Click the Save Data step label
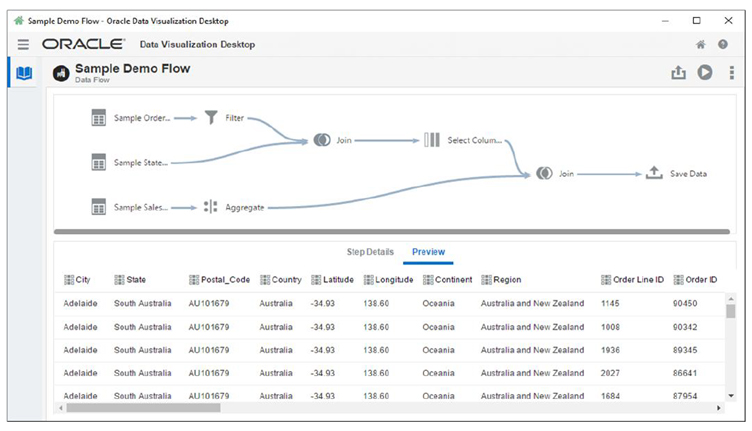The image size is (752, 431). (688, 174)
